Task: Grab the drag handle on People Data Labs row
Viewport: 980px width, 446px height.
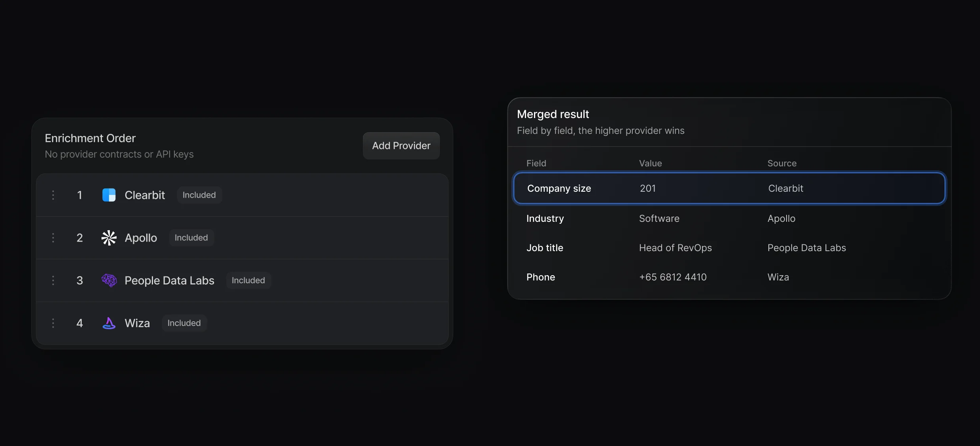Action: tap(53, 280)
